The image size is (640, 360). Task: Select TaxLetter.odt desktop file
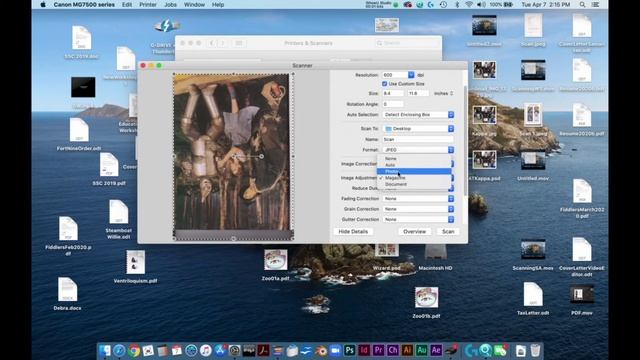533,299
